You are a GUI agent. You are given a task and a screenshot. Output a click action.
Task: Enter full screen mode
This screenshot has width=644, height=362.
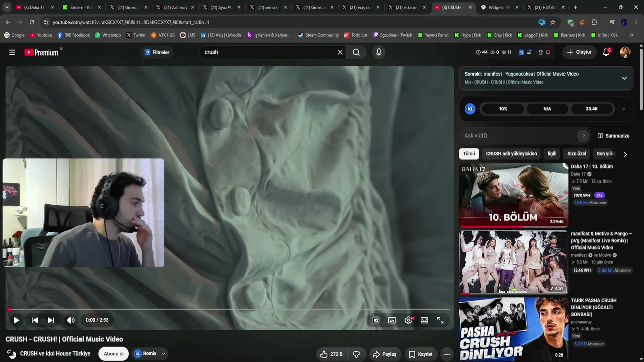(x=440, y=320)
